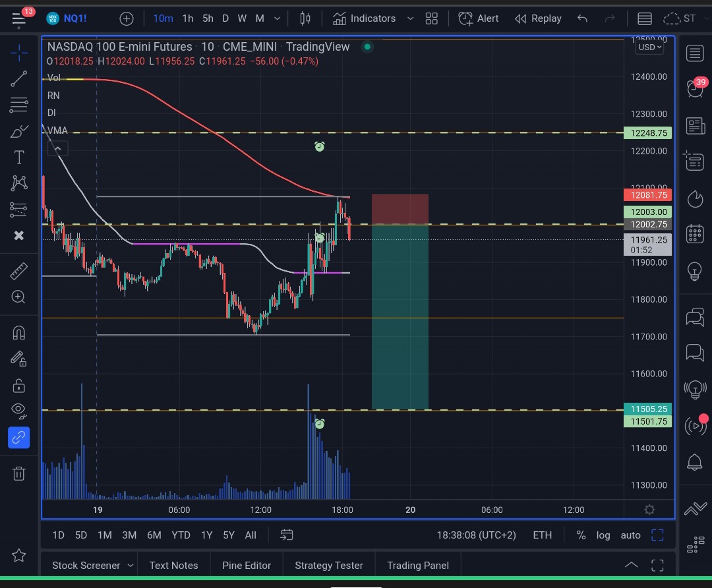Undo the last chart action
The image size is (712, 588).
582,18
